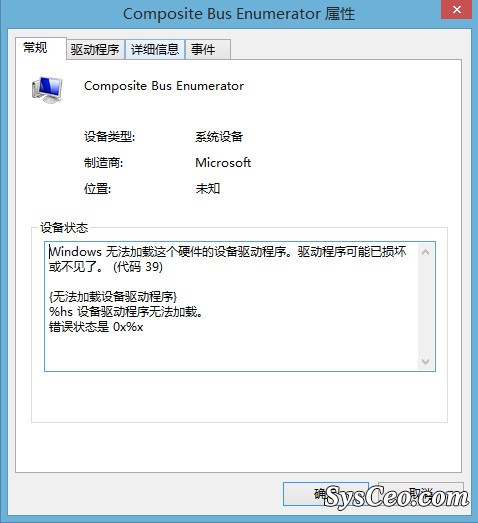This screenshot has width=478, height=523.
Task: Click the 未知 location value
Action: 208,189
